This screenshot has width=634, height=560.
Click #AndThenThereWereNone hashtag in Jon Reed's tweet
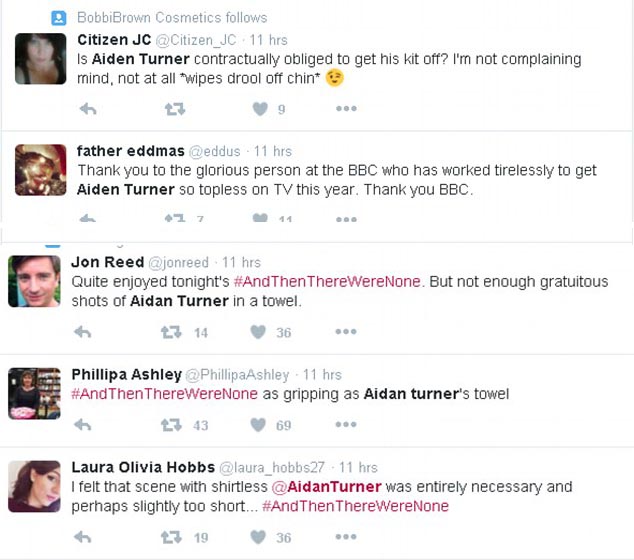coord(327,282)
